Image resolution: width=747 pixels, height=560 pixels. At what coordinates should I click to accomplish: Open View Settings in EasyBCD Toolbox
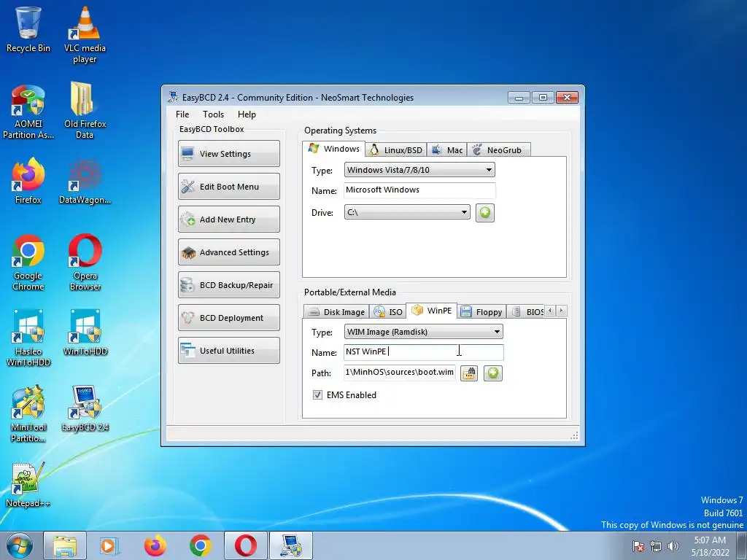(x=228, y=154)
